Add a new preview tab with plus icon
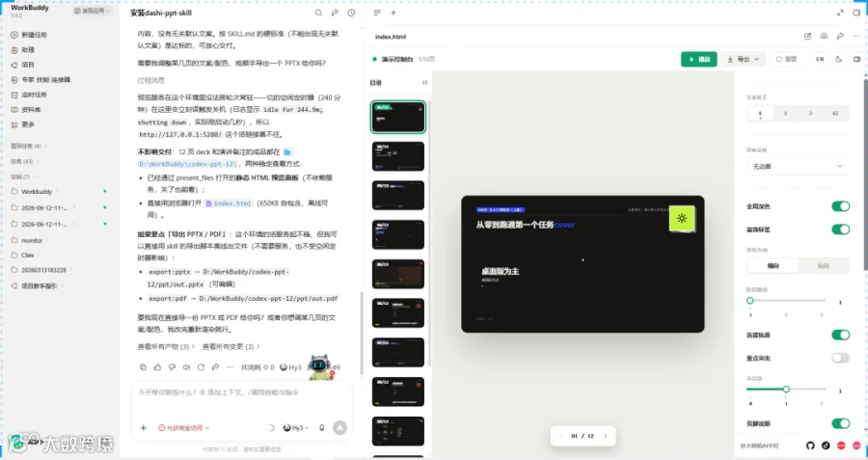 (393, 13)
